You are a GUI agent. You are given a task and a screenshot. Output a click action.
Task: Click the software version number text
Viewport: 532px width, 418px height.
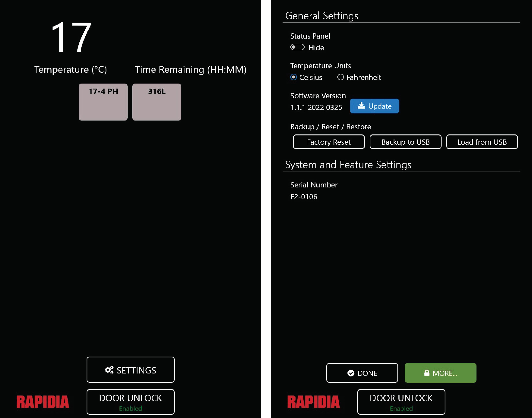[316, 107]
